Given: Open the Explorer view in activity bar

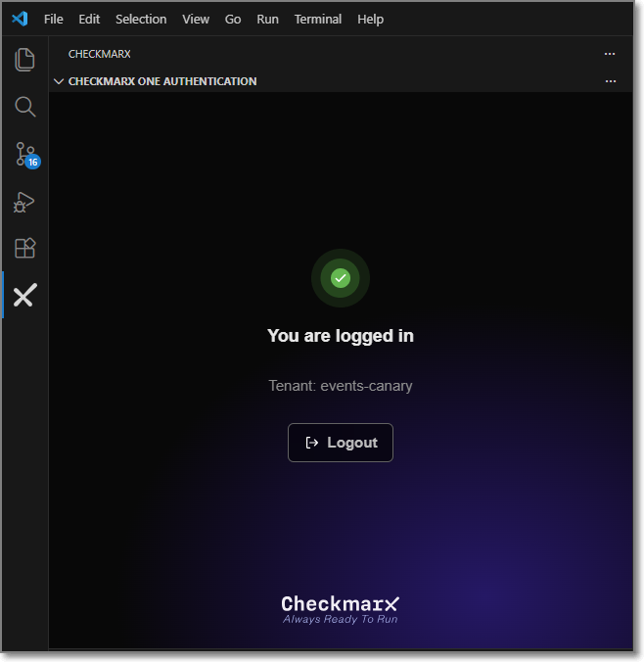Looking at the screenshot, I should pyautogui.click(x=24, y=60).
